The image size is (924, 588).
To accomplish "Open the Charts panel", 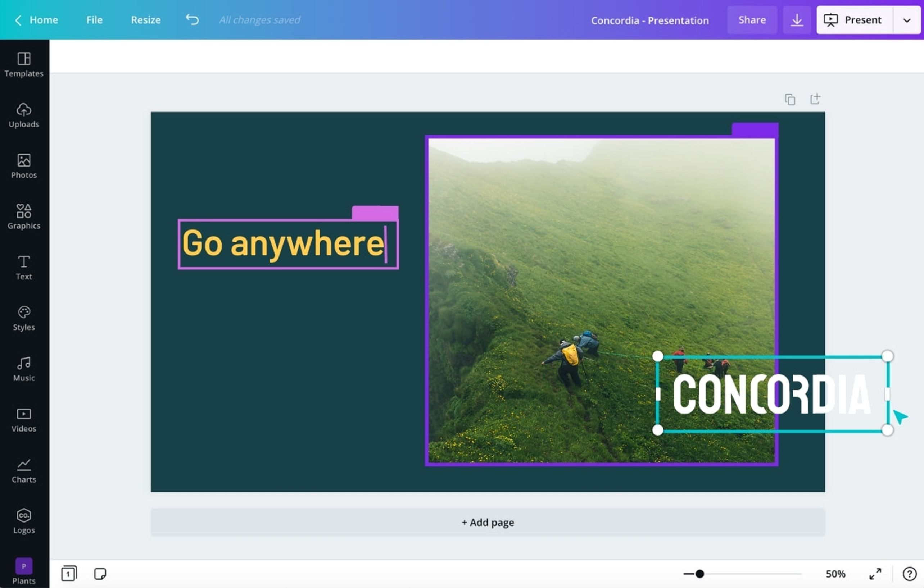I will click(x=24, y=471).
